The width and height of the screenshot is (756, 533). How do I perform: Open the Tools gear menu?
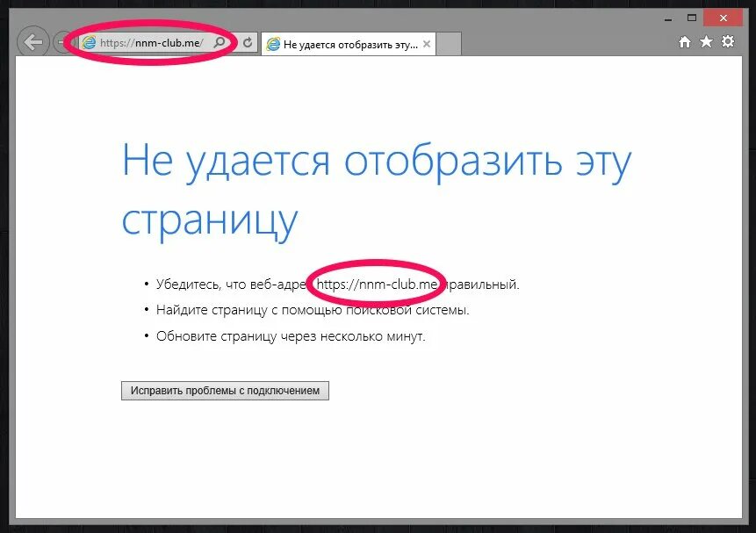coord(728,41)
